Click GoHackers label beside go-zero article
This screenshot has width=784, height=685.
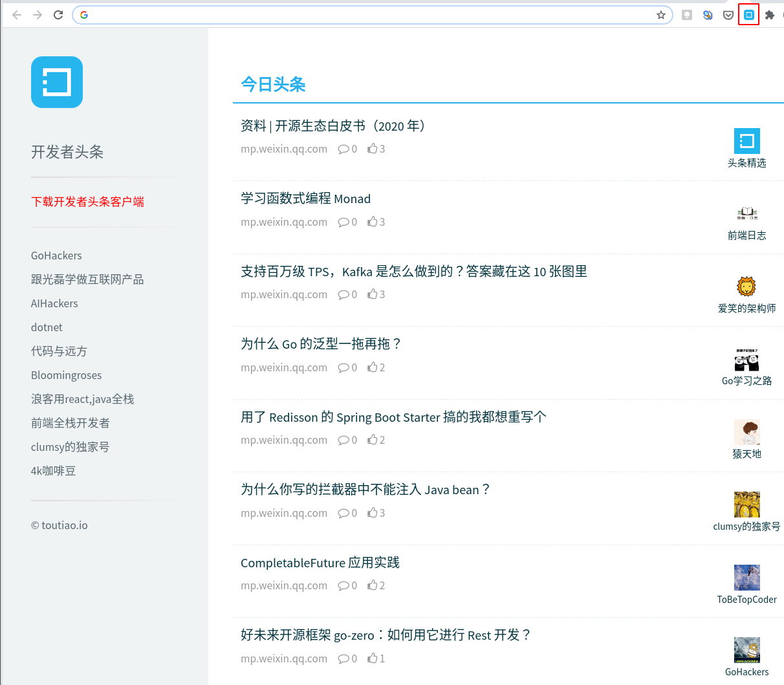(747, 672)
